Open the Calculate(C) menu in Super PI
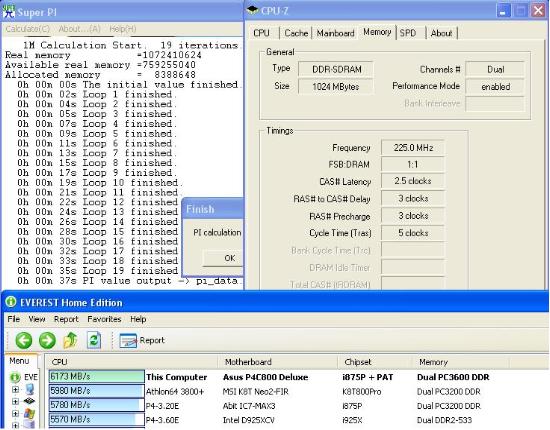Viewport: 550px width, 430px height. click(x=28, y=29)
